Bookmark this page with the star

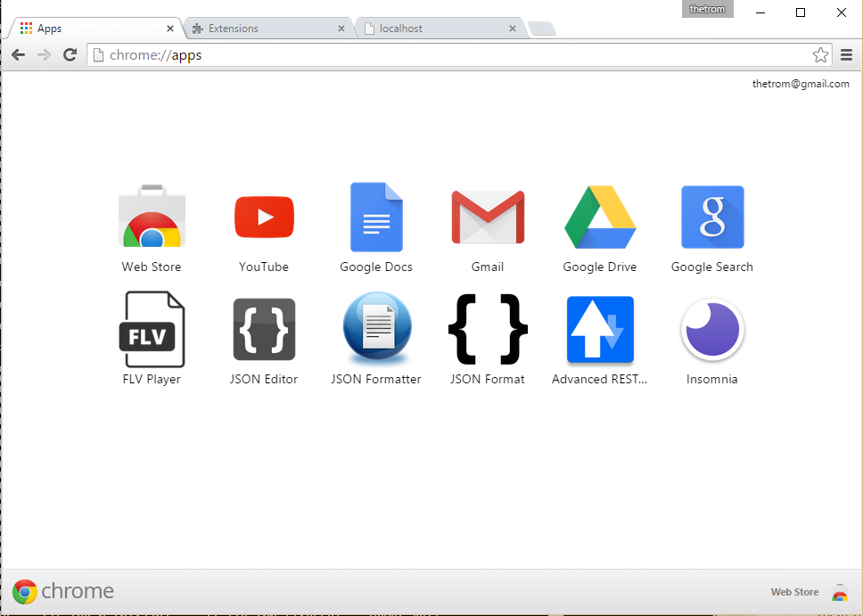pyautogui.click(x=820, y=55)
